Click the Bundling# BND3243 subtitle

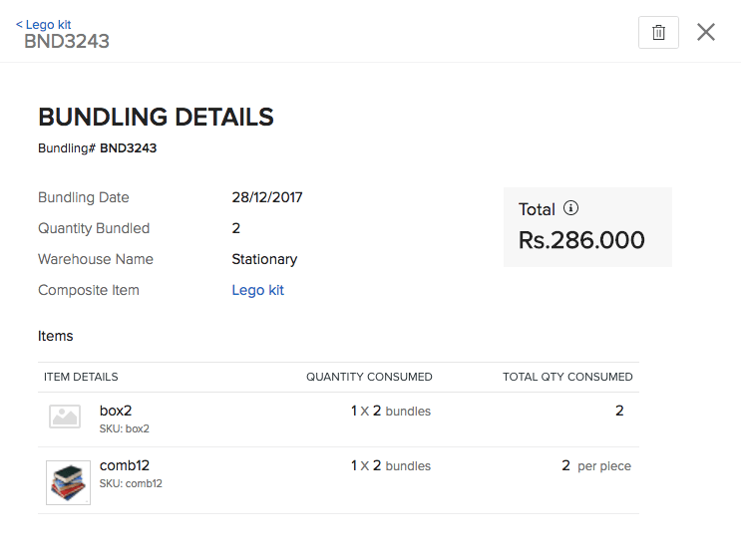(x=97, y=148)
